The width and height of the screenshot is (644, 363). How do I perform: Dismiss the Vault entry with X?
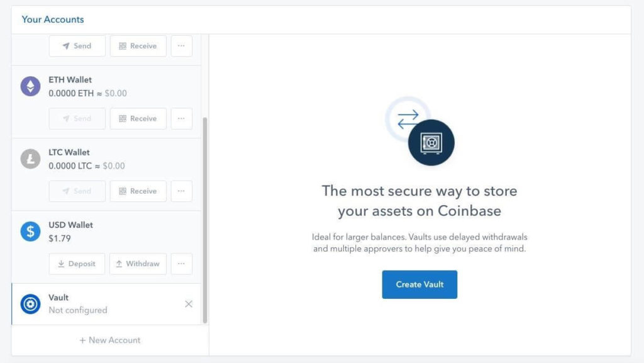click(189, 304)
